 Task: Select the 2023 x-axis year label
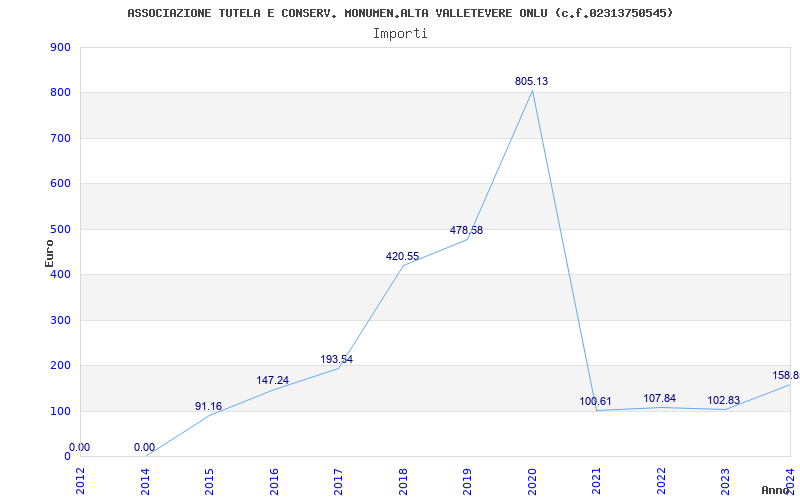pyautogui.click(x=726, y=482)
